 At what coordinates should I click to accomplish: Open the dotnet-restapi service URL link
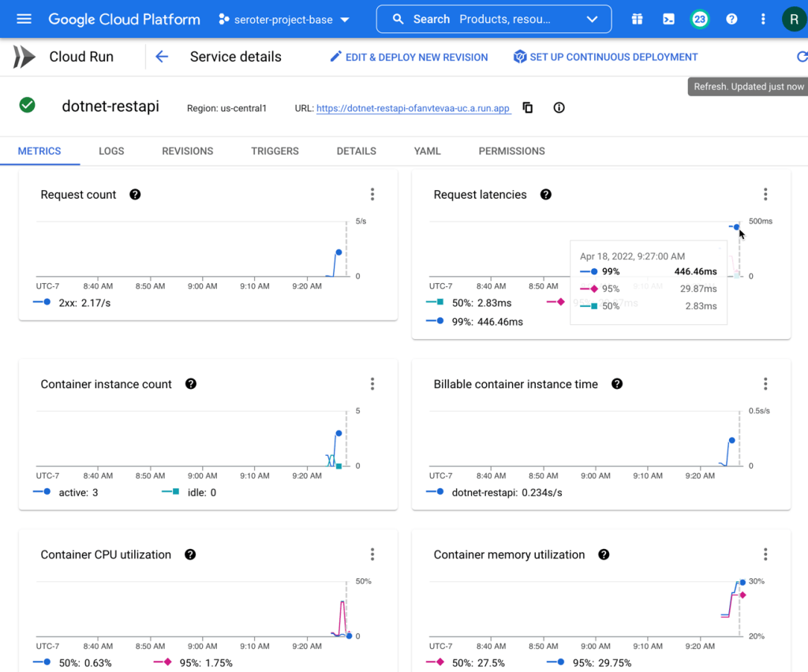click(x=413, y=109)
